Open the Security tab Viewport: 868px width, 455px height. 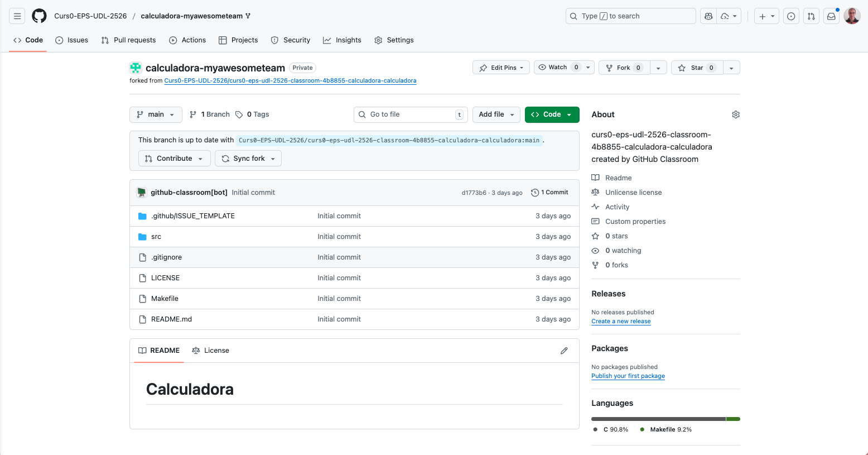tap(291, 40)
